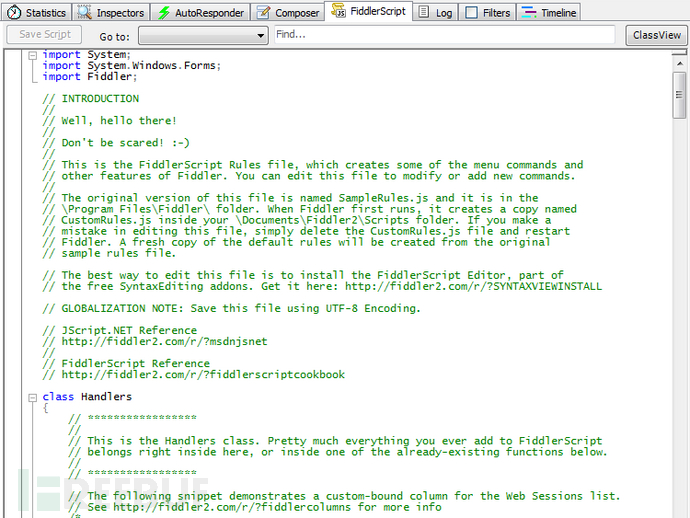Click the "Go to:" label
This screenshot has width=690, height=518.
[x=114, y=37]
